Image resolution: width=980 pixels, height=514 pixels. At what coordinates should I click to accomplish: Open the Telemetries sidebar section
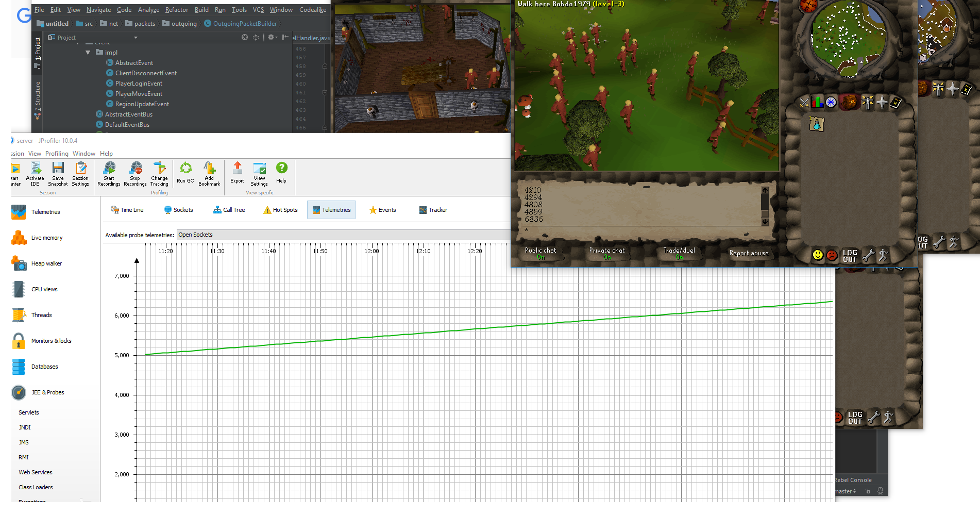[36, 212]
